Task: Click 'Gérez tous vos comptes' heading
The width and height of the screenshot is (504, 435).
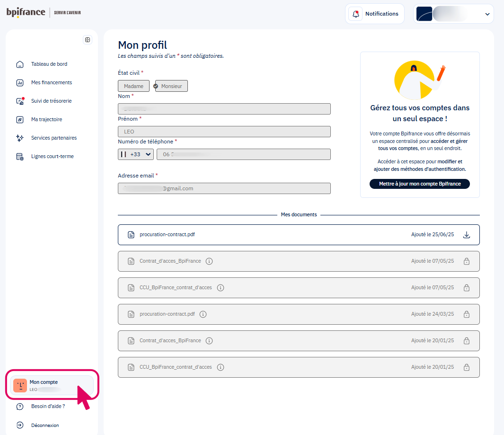Action: [x=420, y=113]
